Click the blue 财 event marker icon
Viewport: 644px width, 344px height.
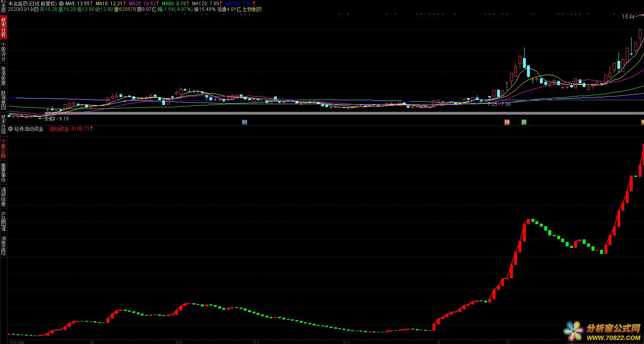(245, 122)
